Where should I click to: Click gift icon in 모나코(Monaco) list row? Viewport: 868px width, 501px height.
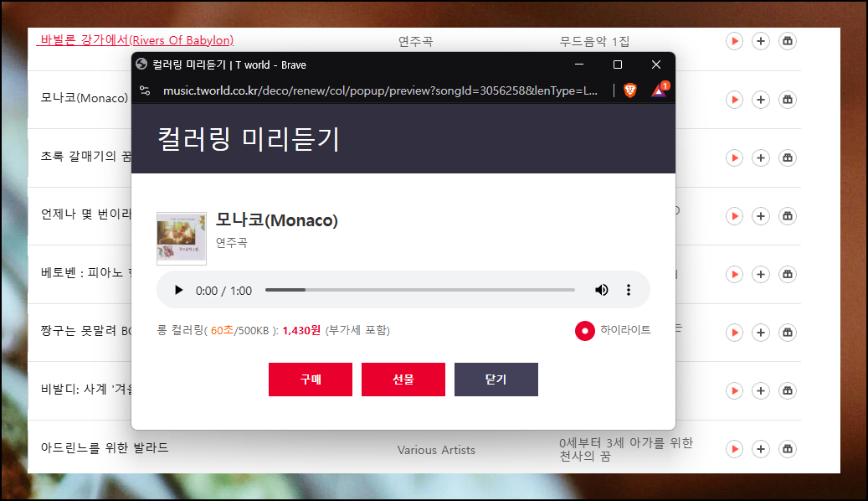787,100
